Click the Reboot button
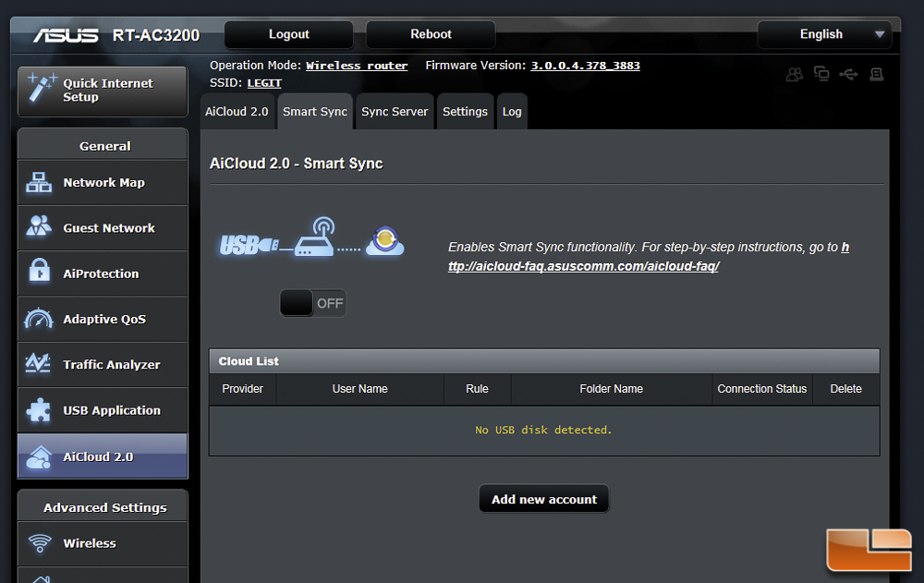This screenshot has height=583, width=924. click(x=431, y=34)
